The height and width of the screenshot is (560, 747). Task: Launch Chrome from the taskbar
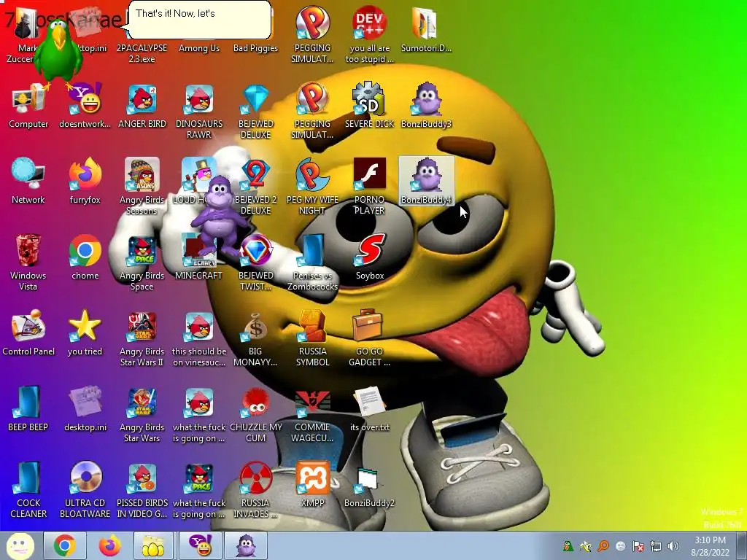point(65,545)
